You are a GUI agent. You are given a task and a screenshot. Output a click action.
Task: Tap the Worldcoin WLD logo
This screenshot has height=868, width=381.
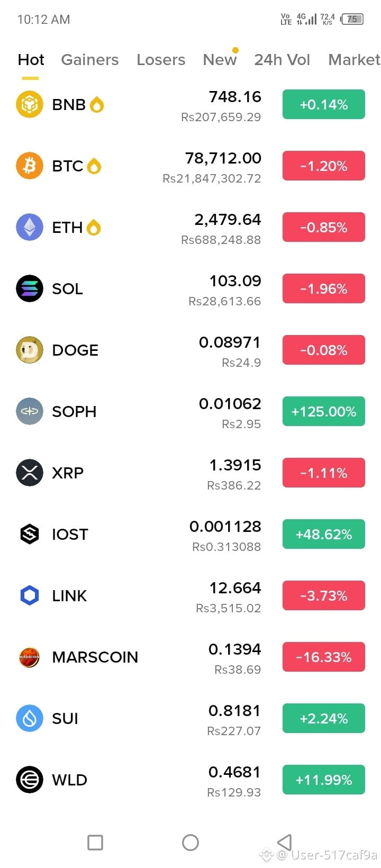coord(30,780)
